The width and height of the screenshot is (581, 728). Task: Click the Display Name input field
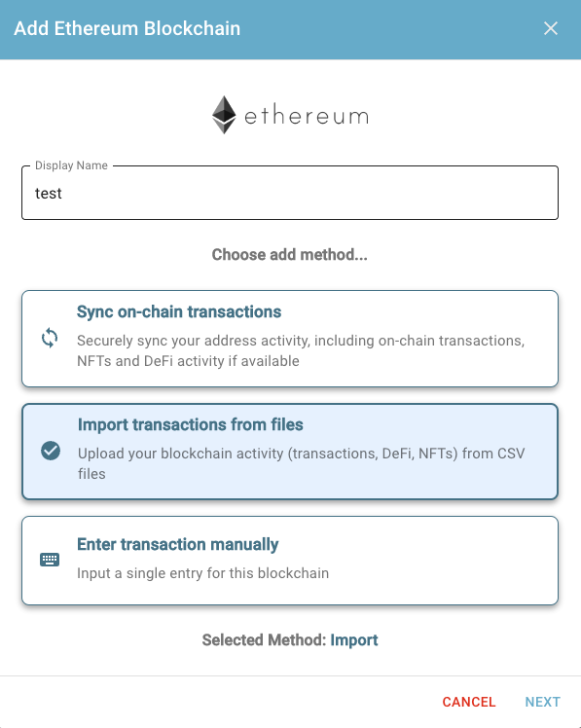[290, 193]
